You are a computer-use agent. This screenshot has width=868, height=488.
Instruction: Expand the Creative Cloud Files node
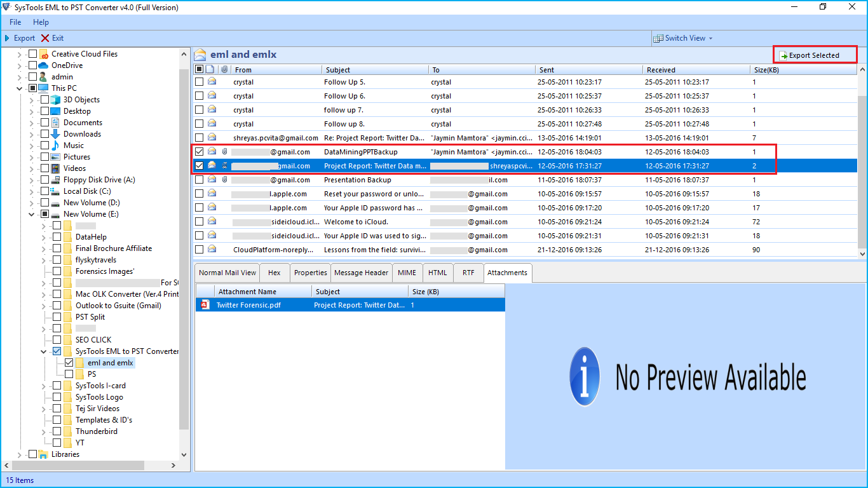click(20, 54)
